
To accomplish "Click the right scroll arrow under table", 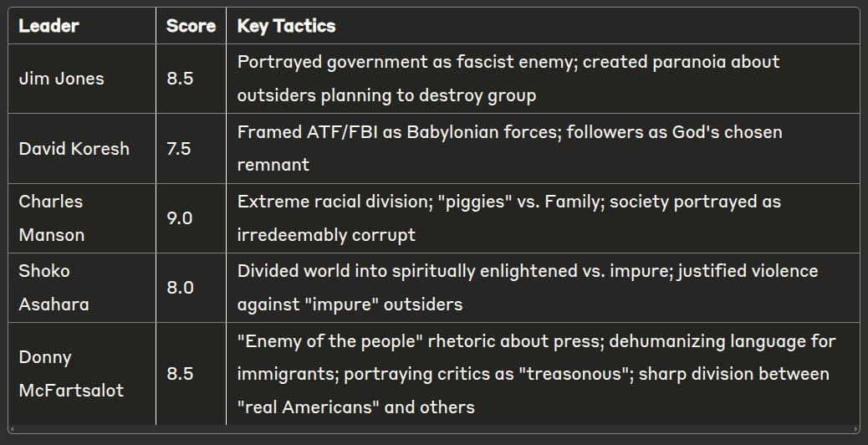I will pyautogui.click(x=856, y=428).
